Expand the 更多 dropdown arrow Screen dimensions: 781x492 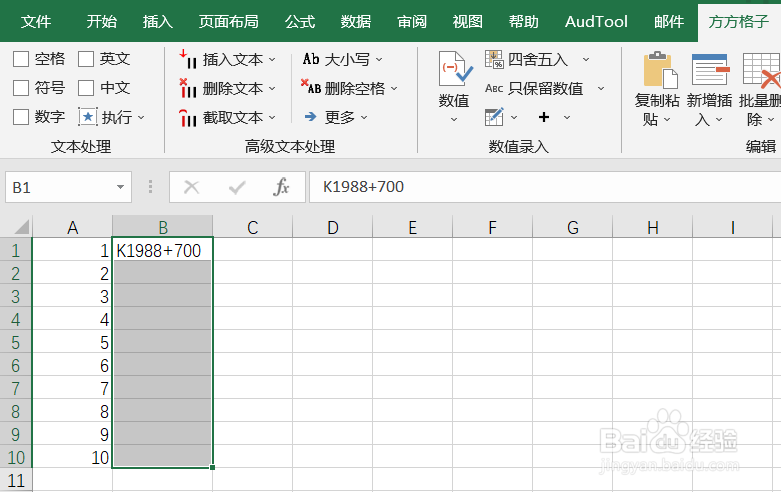coord(364,118)
